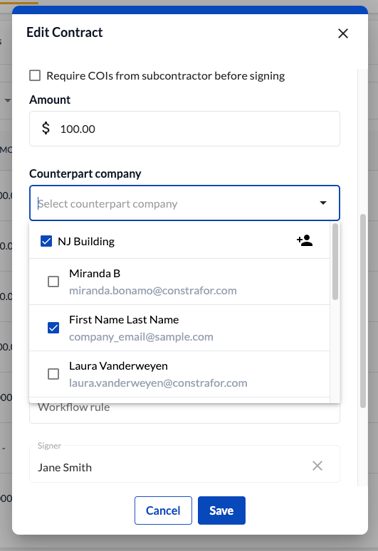The image size is (378, 551).
Task: Click the Edit Contract title
Action: 65,33
